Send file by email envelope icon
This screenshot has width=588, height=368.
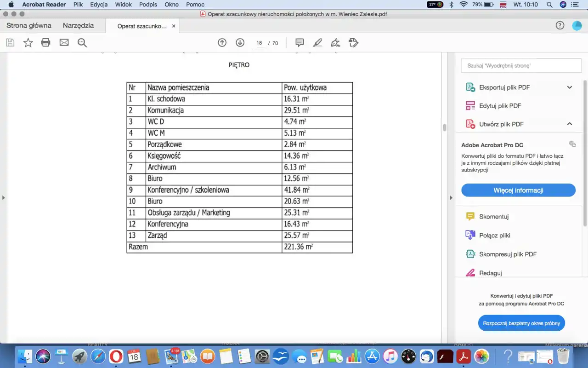[x=64, y=43]
